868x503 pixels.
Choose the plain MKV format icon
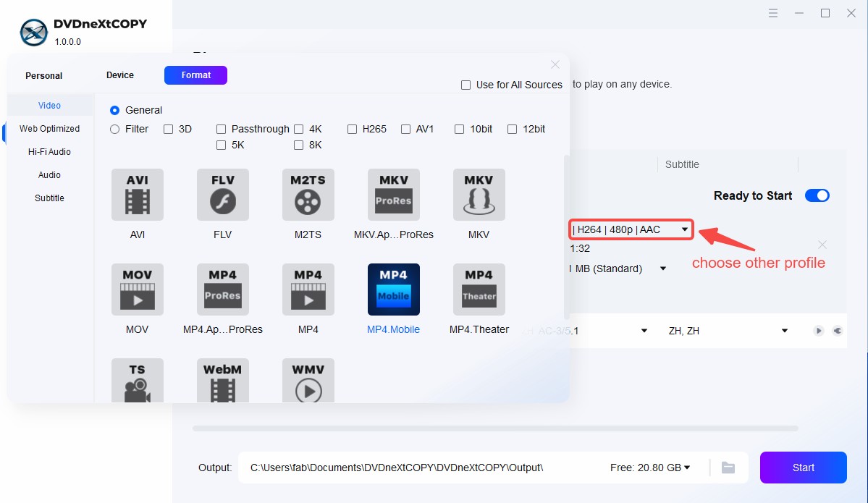click(x=479, y=195)
